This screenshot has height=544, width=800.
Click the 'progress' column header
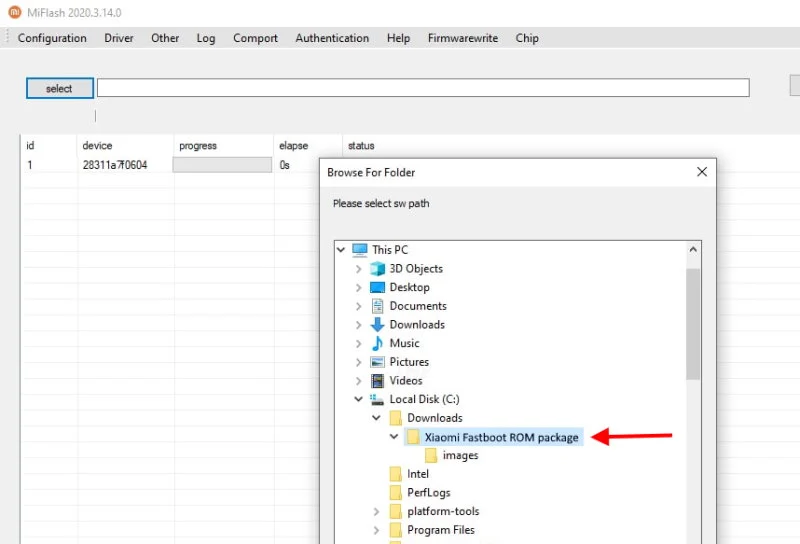click(198, 145)
